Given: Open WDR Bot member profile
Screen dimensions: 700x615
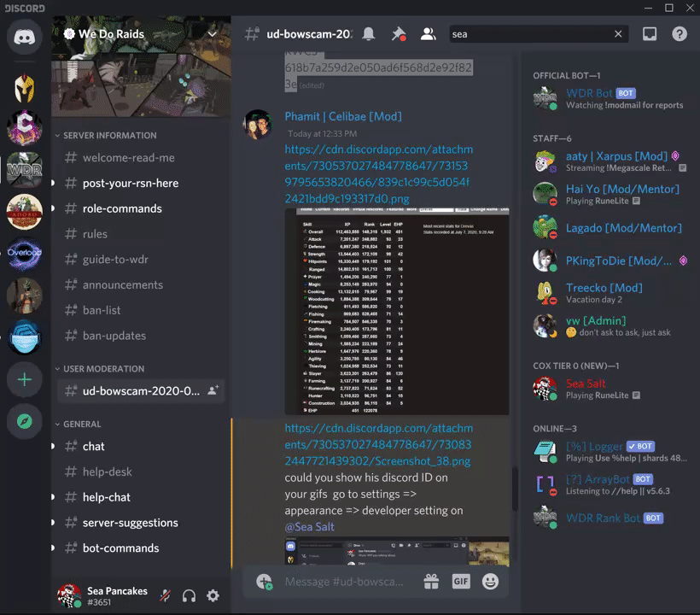Looking at the screenshot, I should pos(611,98).
